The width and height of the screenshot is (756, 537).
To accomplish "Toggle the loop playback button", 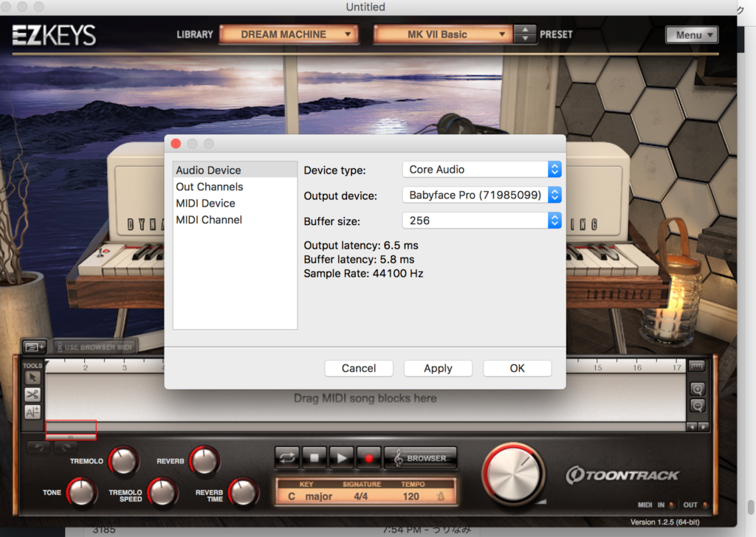I will click(286, 457).
